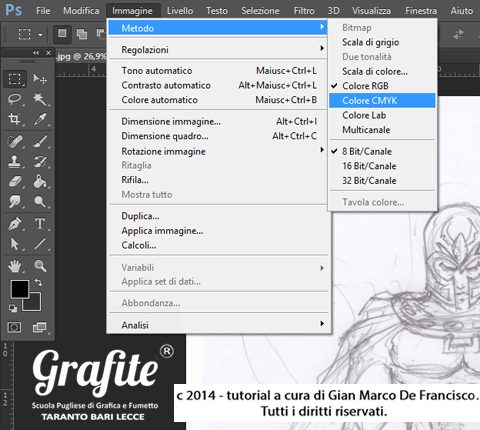
Task: Swap foreground and background colors
Action: pos(38,283)
